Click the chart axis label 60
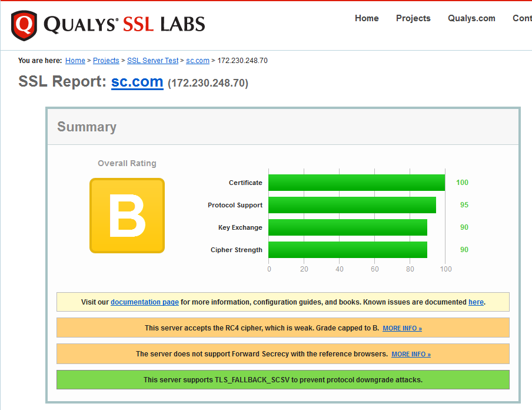The height and width of the screenshot is (410, 532). click(374, 269)
